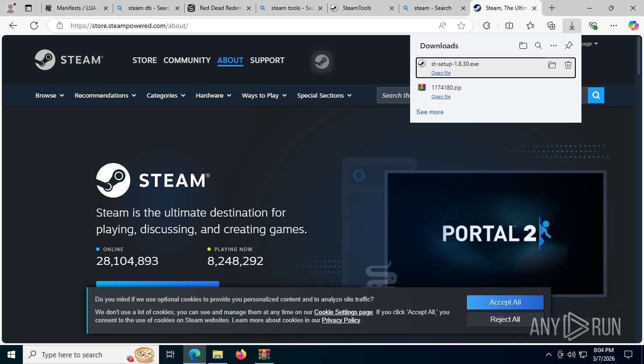Image resolution: width=644 pixels, height=364 pixels.
Task: Launch the Copilot sidebar icon
Action: point(633,26)
